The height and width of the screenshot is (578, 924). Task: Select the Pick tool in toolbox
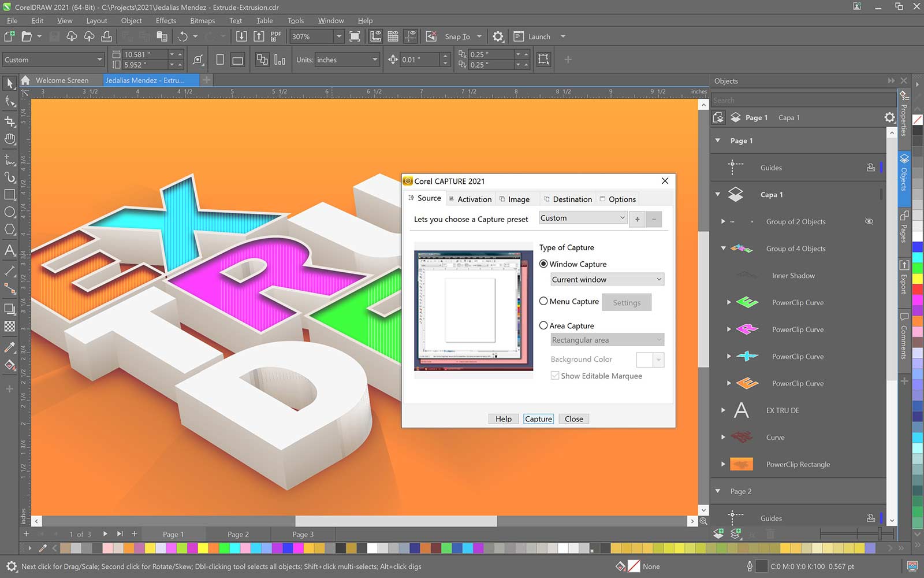click(10, 84)
